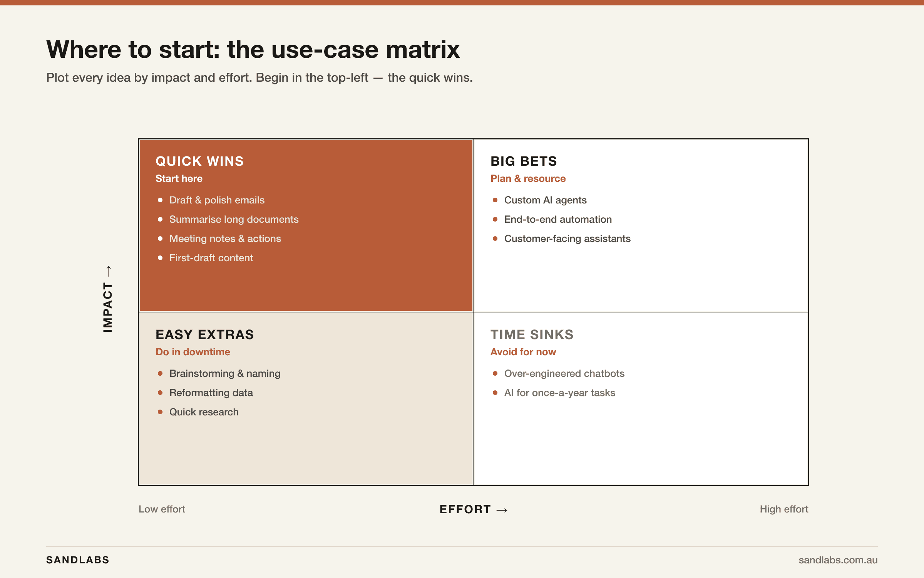Click 'Meeting notes & actions' item
Screen dimensions: 924x578
(225, 239)
